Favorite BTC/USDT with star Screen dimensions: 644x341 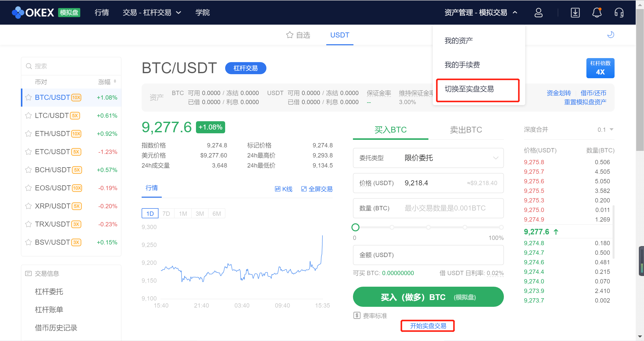pos(28,98)
